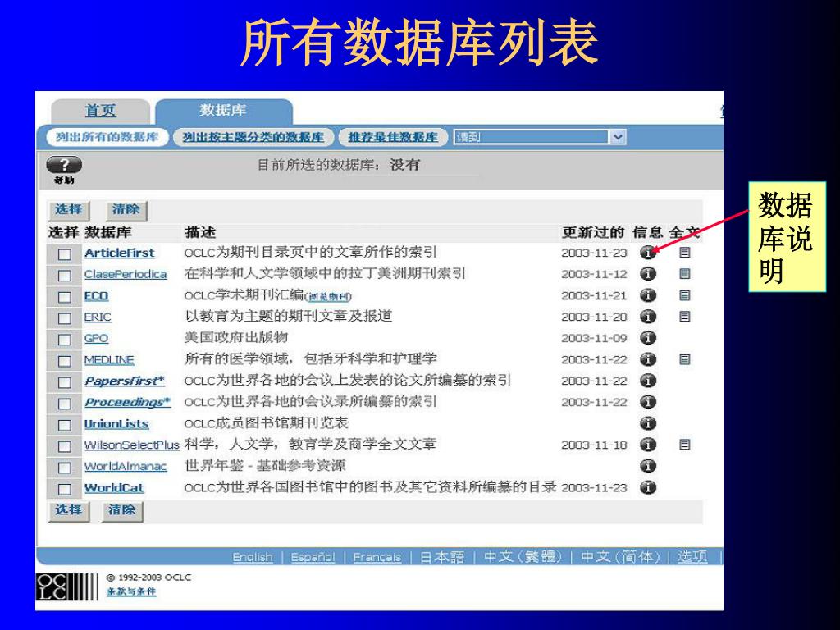Open the question-mark help icon
Viewport: 840px width, 630px height.
click(64, 165)
